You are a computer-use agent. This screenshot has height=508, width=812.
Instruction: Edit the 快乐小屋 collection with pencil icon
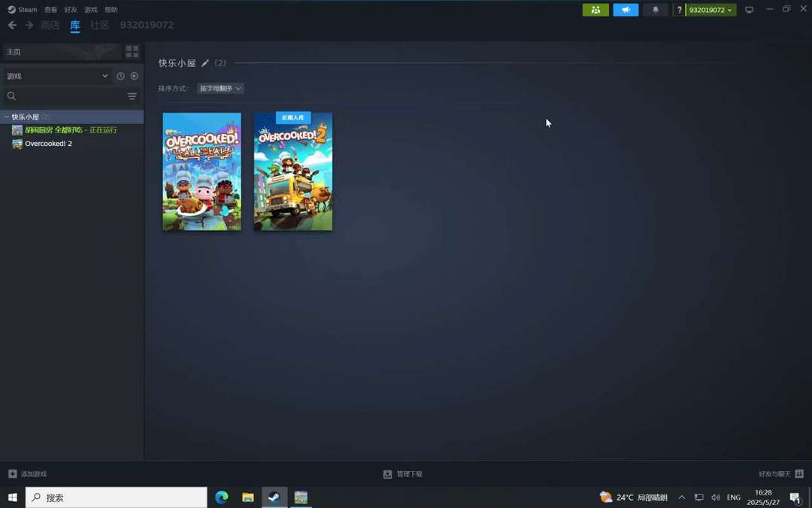tap(205, 63)
